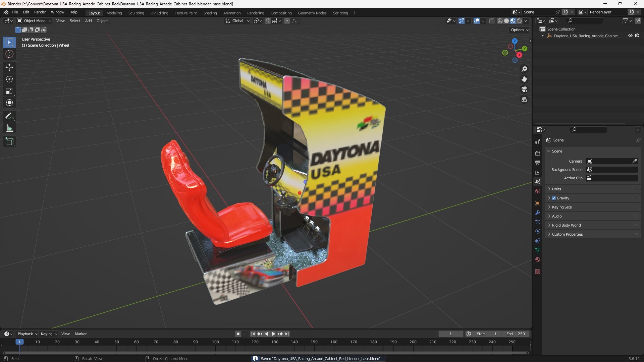
Task: Toggle proportional editing button
Action: point(287,21)
